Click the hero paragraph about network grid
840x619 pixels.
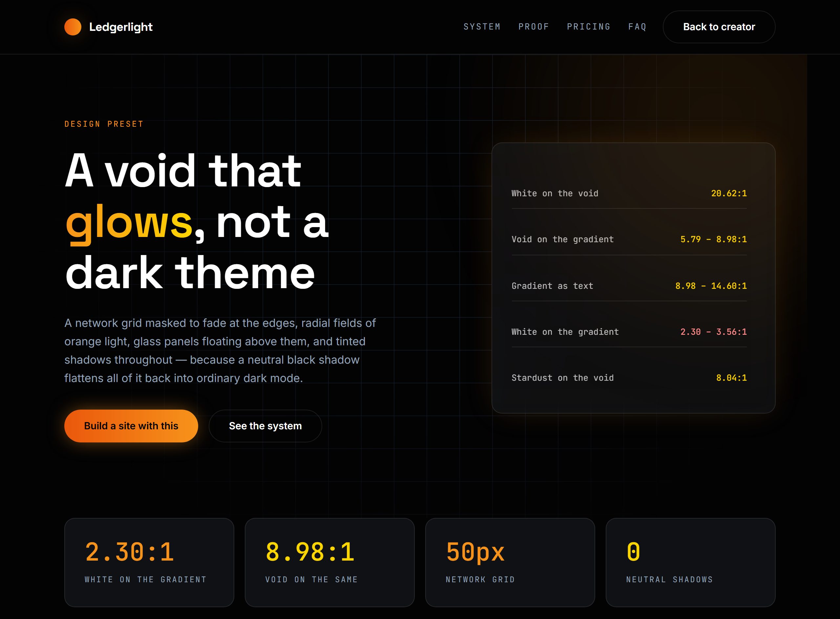(x=220, y=351)
